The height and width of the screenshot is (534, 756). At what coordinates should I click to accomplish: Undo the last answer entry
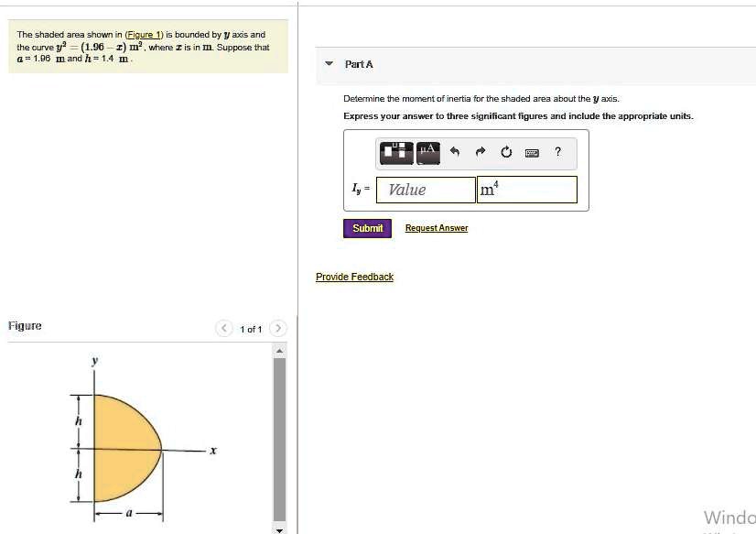coord(454,152)
